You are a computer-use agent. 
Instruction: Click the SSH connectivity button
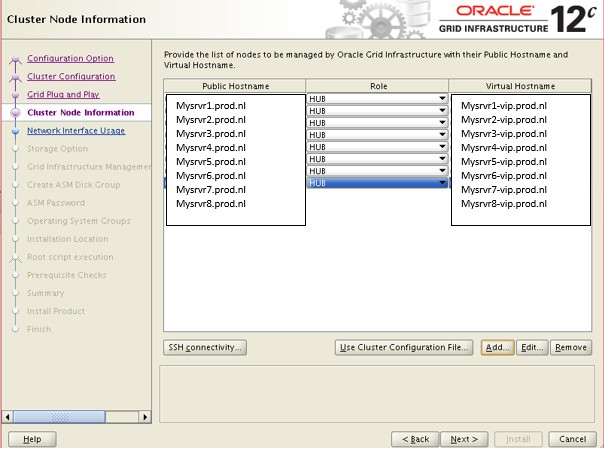(x=205, y=348)
